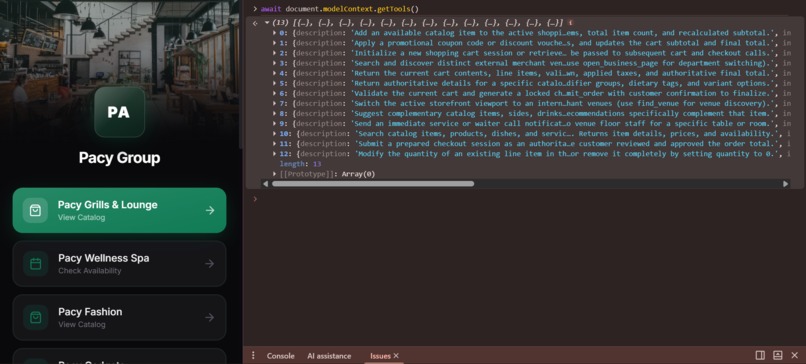Expand array entry 12 about modifying line item quantity
This screenshot has height=364, width=806.
click(x=275, y=154)
